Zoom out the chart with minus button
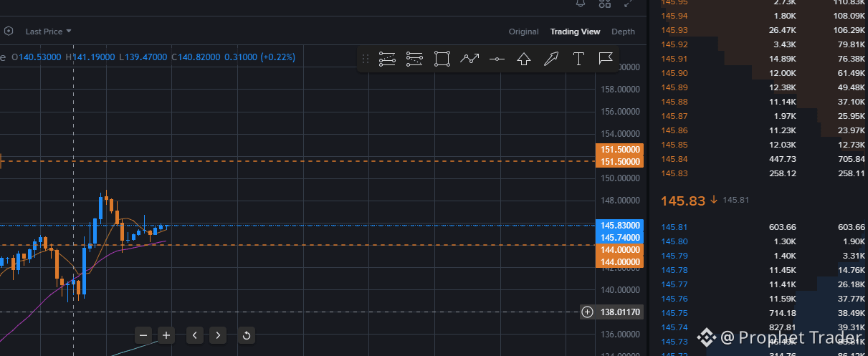The width and height of the screenshot is (868, 356). (143, 335)
